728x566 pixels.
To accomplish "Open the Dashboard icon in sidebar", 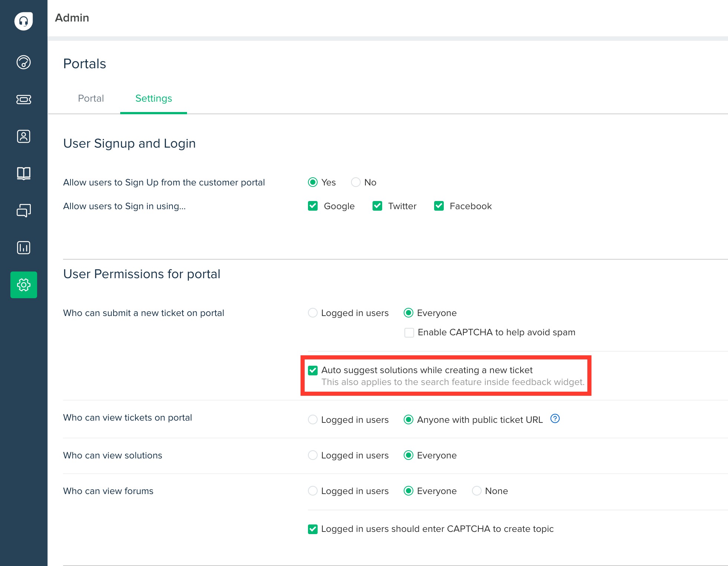I will (23, 62).
